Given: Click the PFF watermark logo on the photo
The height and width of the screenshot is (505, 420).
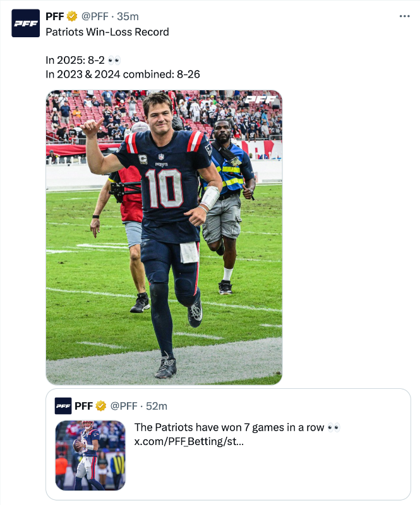Looking at the screenshot, I should click(x=260, y=100).
